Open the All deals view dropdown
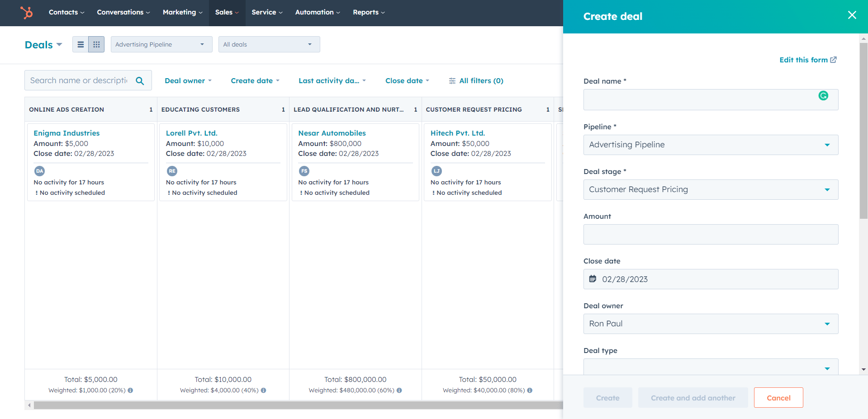Viewport: 868px width, 419px height. (269, 44)
